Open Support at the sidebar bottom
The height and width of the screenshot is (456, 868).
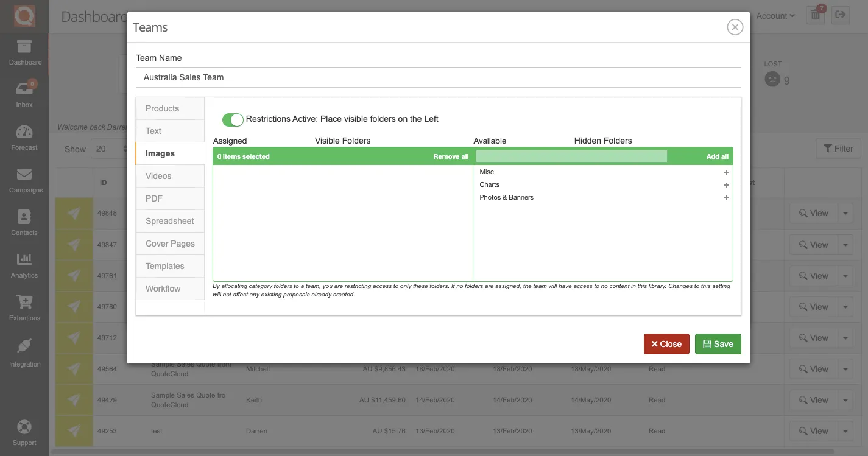click(24, 432)
